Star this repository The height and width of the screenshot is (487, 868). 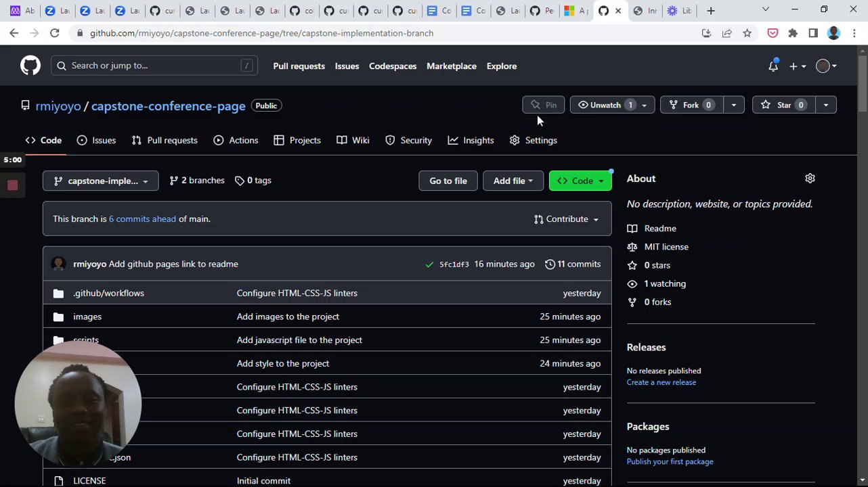point(784,105)
